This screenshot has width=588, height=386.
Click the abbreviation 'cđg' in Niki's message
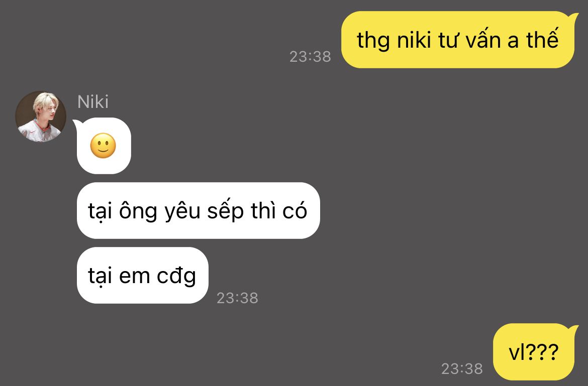[176, 276]
